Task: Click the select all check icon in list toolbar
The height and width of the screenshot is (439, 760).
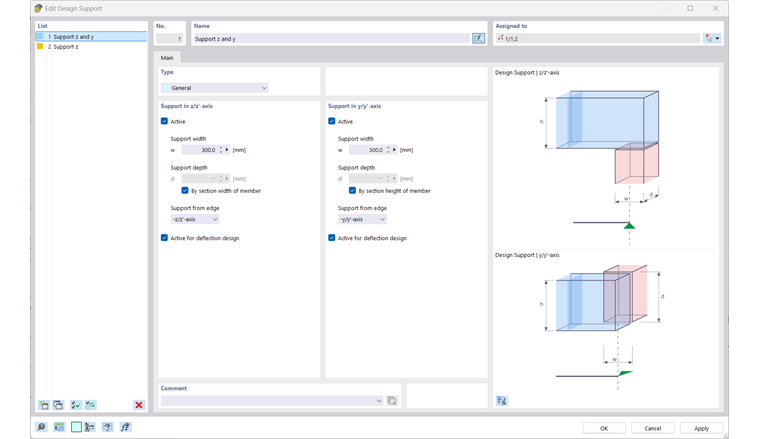Action: (x=76, y=405)
